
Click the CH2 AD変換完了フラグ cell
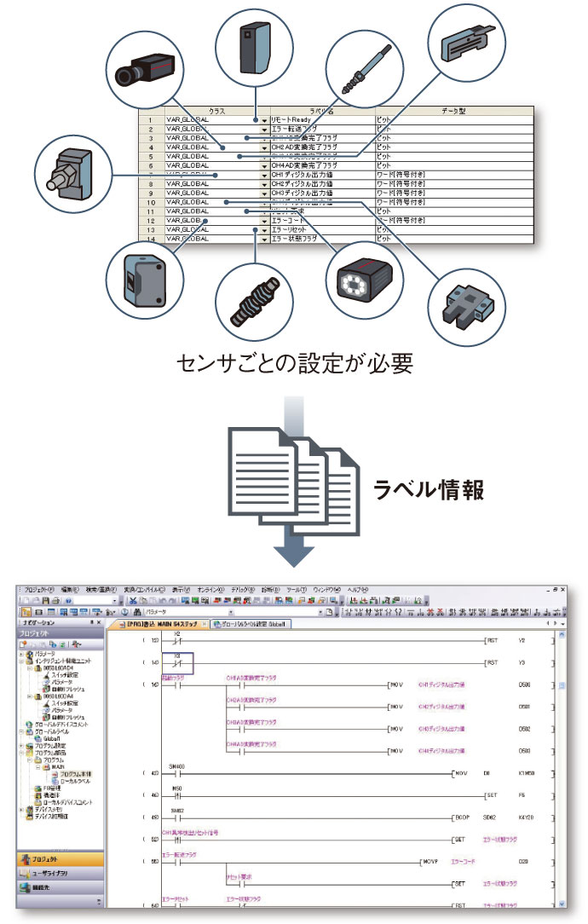point(322,147)
